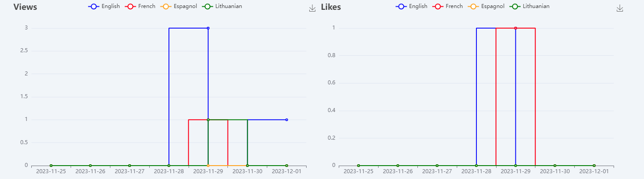Click Views data point on 2023-11-25

point(51,166)
